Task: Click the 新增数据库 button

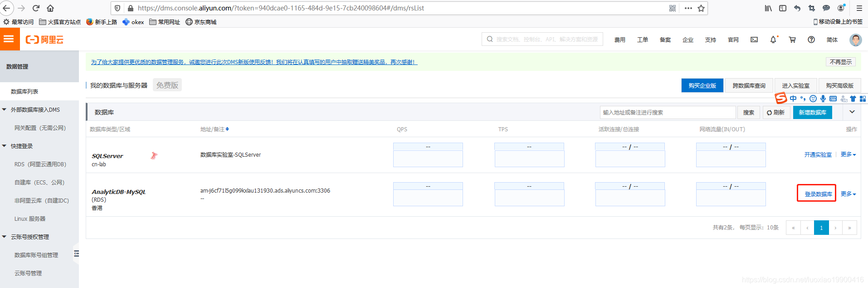Action: [813, 112]
